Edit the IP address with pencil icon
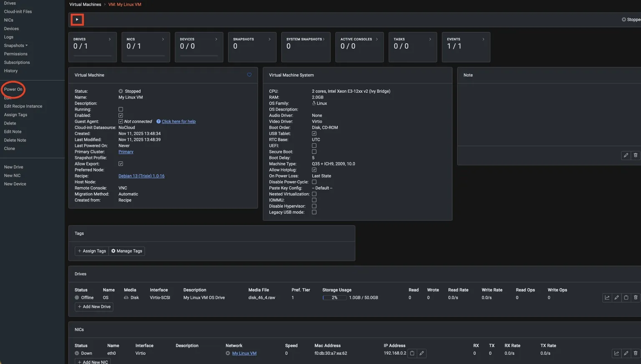This screenshot has width=641, height=364. pyautogui.click(x=421, y=354)
